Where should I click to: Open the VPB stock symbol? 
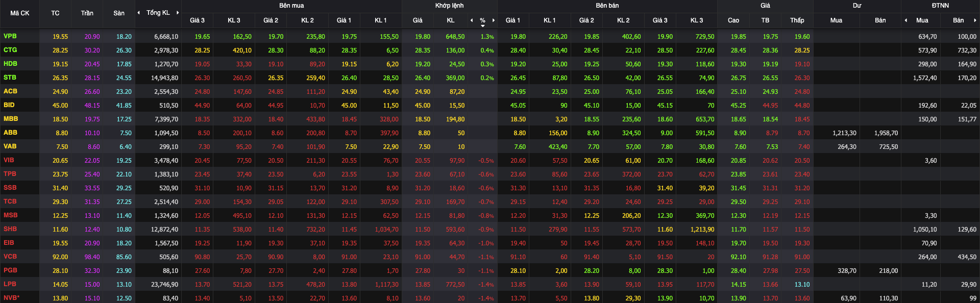(x=10, y=36)
